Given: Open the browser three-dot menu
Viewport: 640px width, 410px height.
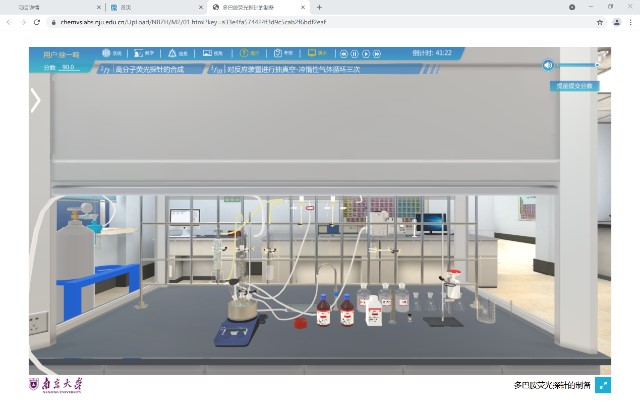Looking at the screenshot, I should point(630,21).
